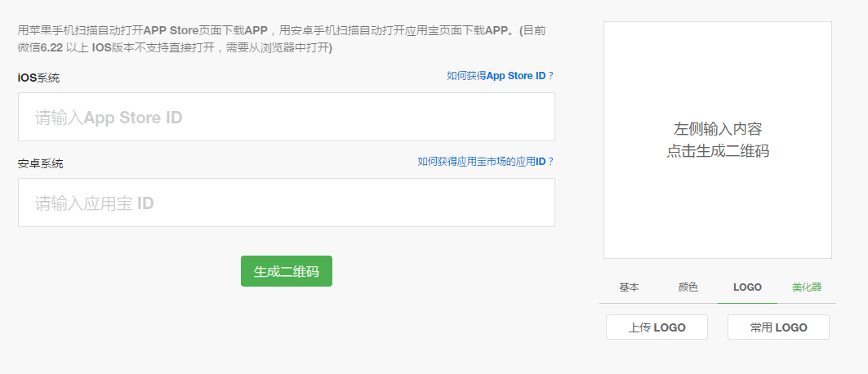This screenshot has height=374, width=868.
Task: Open the 如何获得应用宝市场的应用ID help link
Action: point(481,162)
